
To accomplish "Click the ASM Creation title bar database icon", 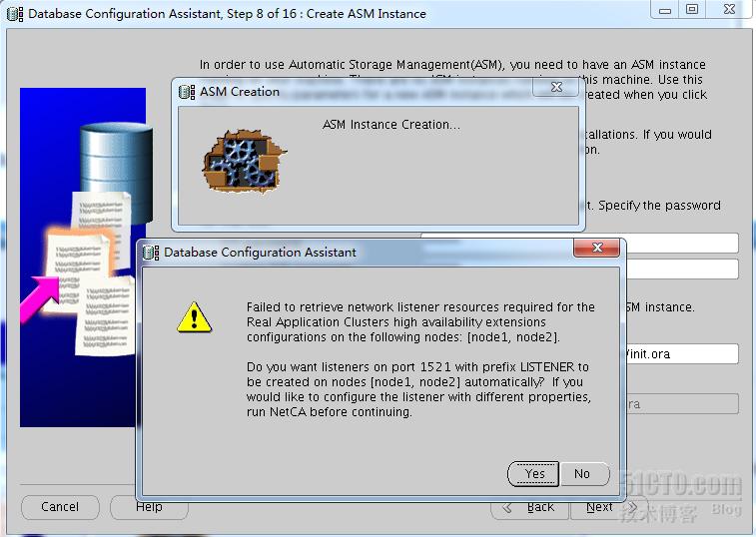I will (x=186, y=92).
